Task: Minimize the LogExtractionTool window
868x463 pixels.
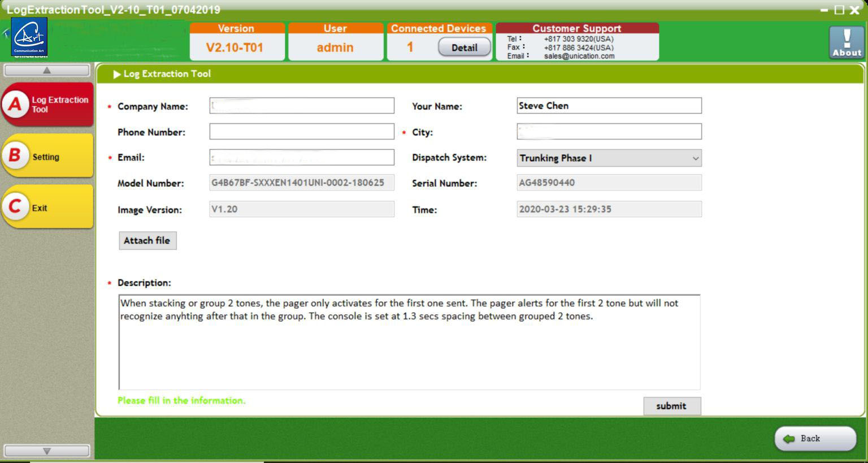Action: (824, 10)
